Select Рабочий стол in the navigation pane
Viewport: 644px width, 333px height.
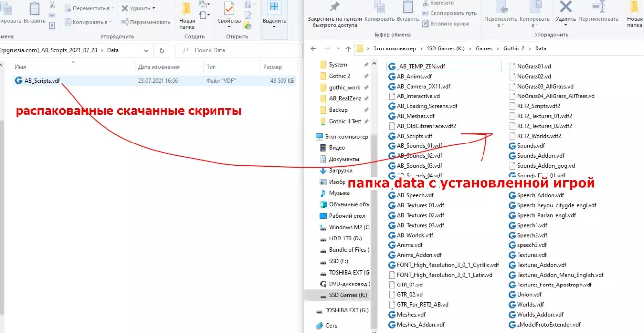(x=343, y=216)
